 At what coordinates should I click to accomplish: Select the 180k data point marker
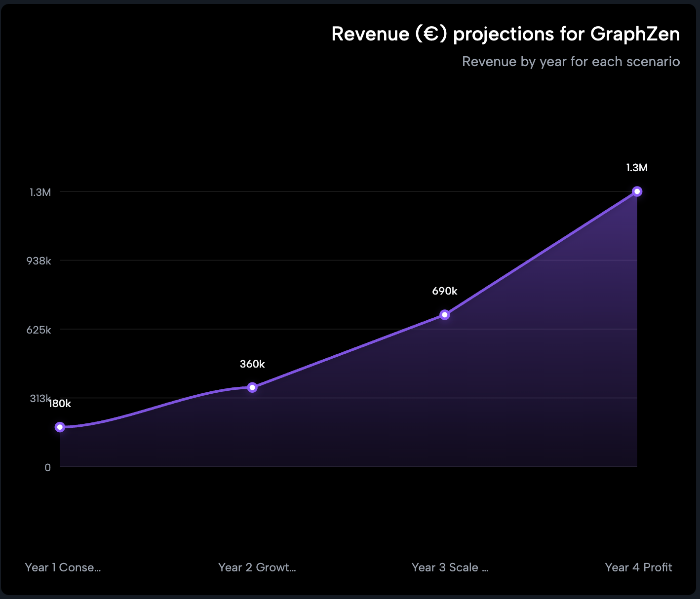click(x=60, y=427)
